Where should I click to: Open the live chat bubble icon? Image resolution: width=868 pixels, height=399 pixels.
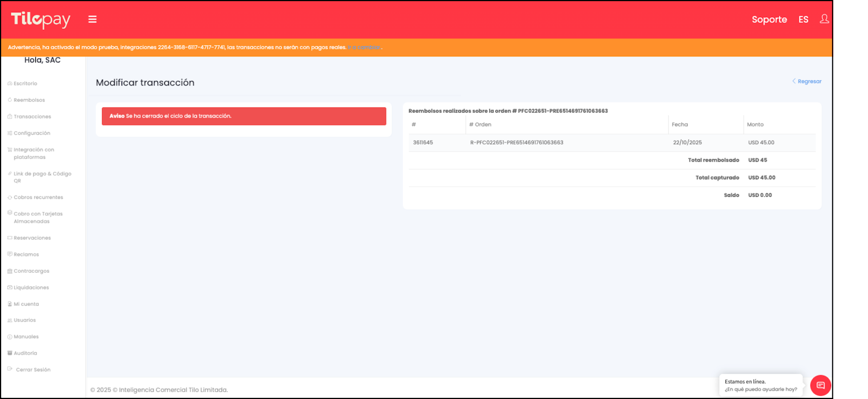point(820,385)
